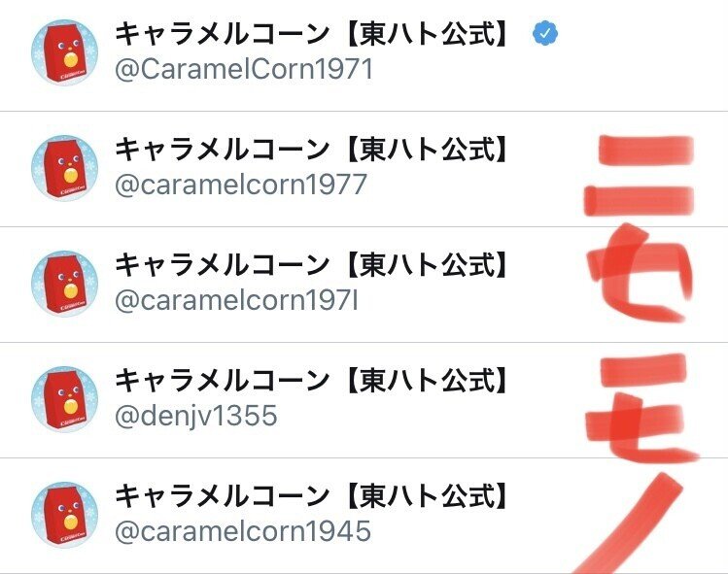The height and width of the screenshot is (574, 728).
Task: Open display name above @caramelcorn197l
Action: click(311, 265)
